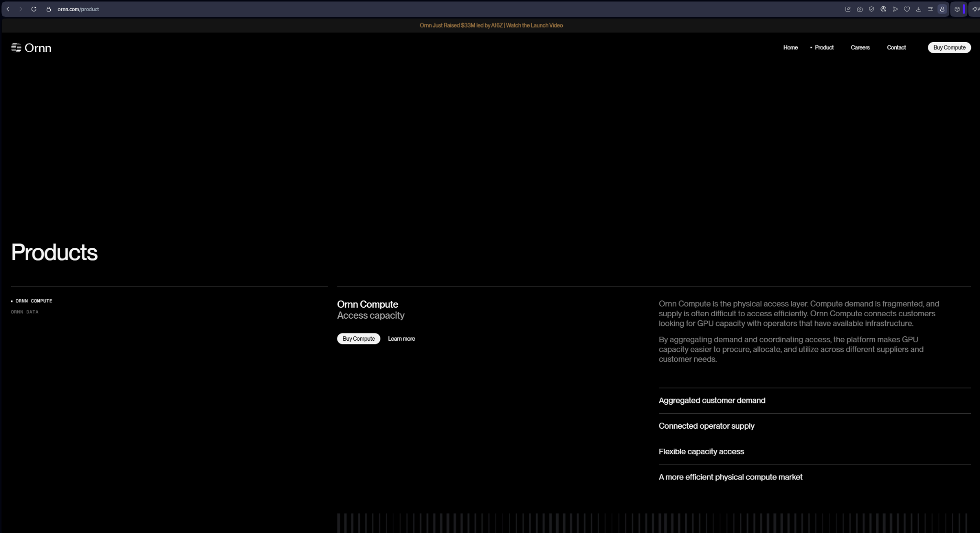Image resolution: width=980 pixels, height=533 pixels.
Task: Click the Ornn Compute section title
Action: pyautogui.click(x=367, y=304)
